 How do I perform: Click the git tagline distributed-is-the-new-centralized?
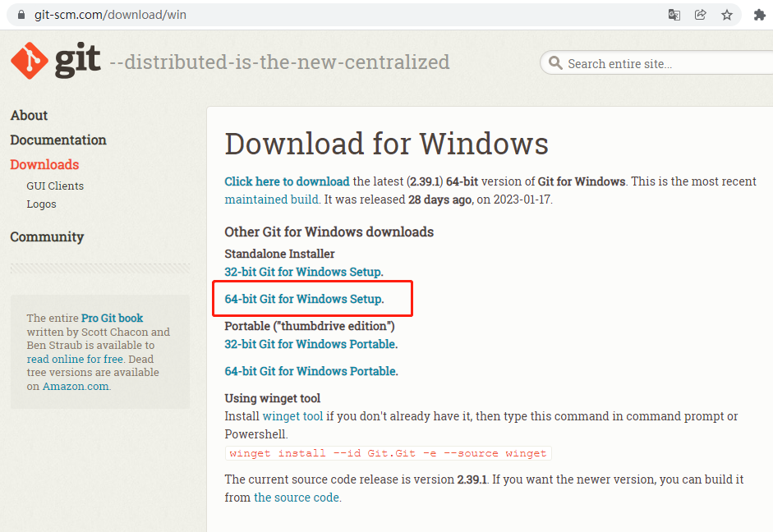tap(279, 62)
